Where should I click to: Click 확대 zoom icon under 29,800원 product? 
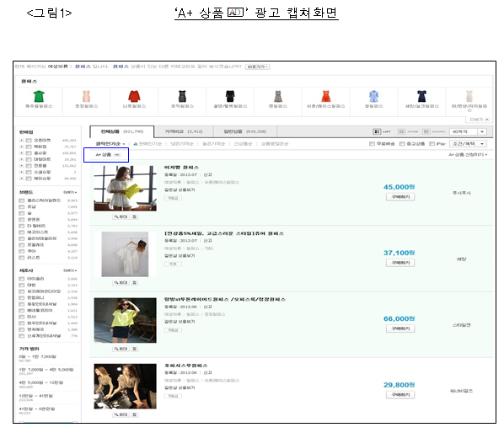pos(121,415)
